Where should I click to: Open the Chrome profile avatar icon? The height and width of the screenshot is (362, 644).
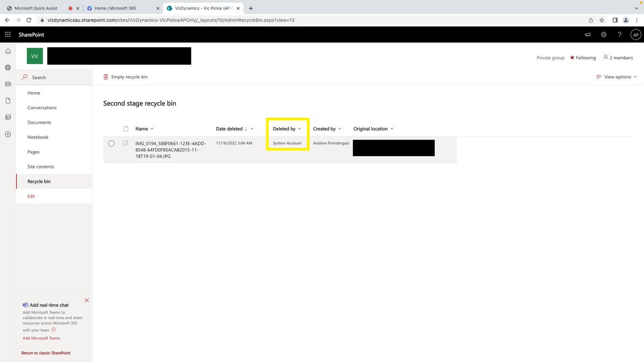click(x=626, y=20)
